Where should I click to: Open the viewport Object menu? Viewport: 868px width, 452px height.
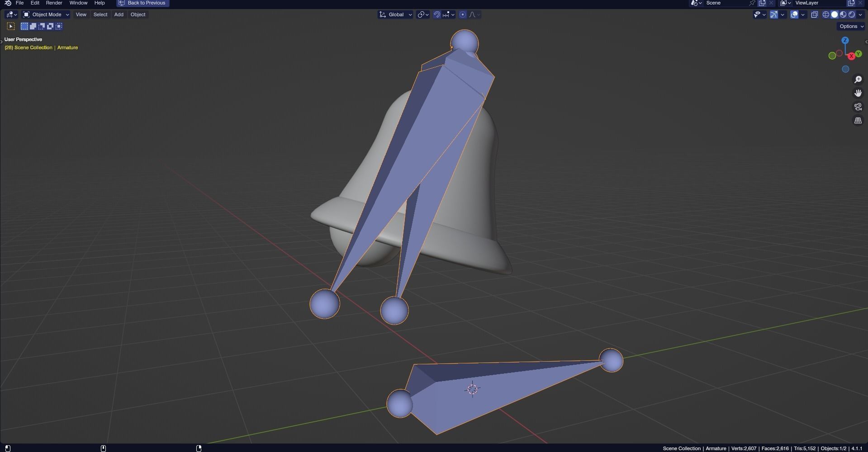138,14
